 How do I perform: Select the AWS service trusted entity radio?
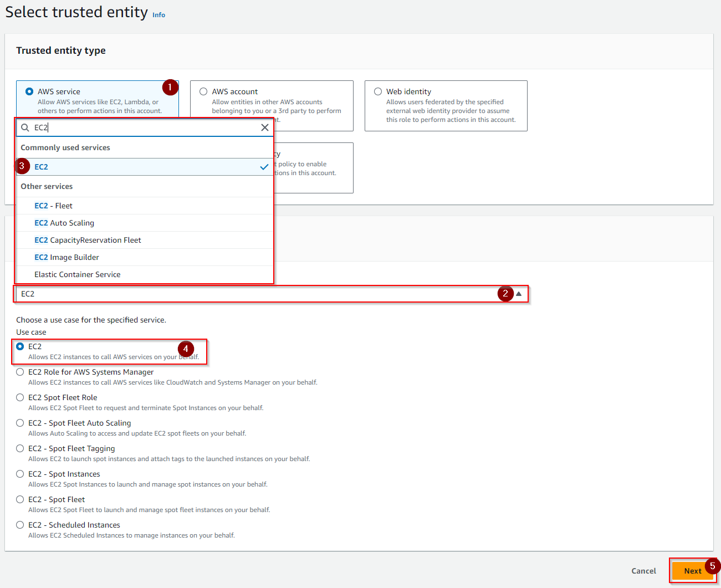click(x=29, y=91)
